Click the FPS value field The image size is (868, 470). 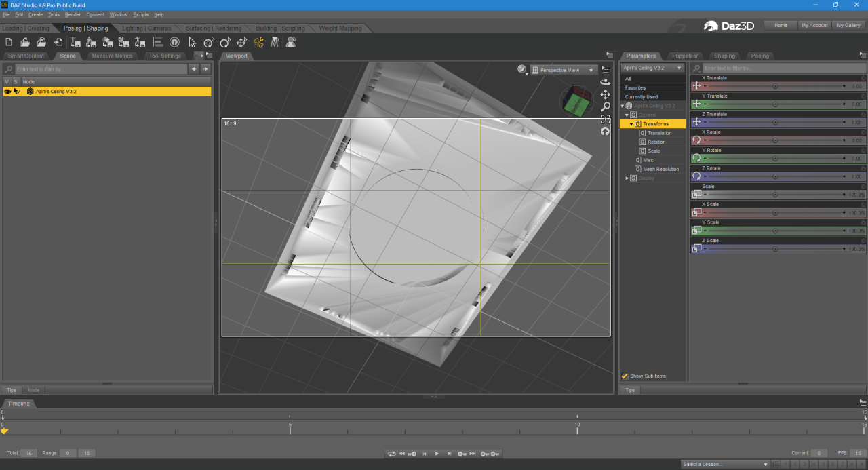point(858,453)
